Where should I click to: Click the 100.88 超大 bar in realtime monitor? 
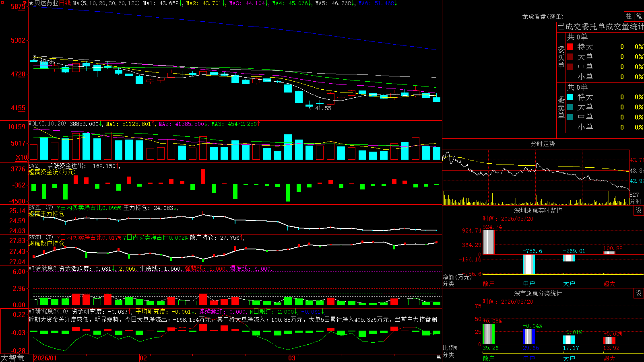tap(609, 253)
